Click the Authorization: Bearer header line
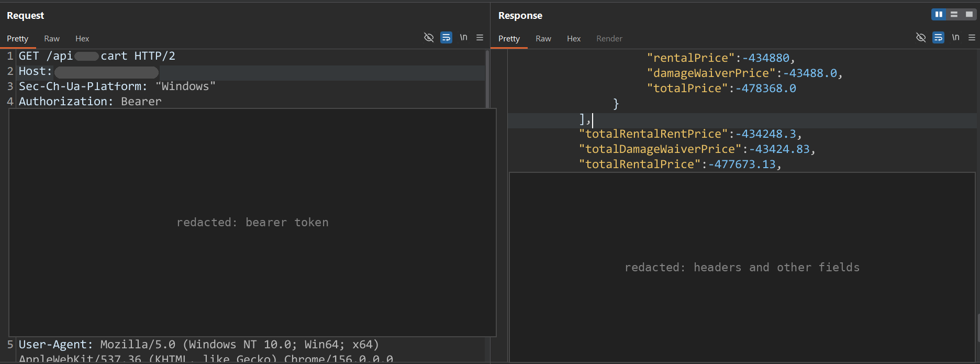The width and height of the screenshot is (980, 364). (x=90, y=102)
